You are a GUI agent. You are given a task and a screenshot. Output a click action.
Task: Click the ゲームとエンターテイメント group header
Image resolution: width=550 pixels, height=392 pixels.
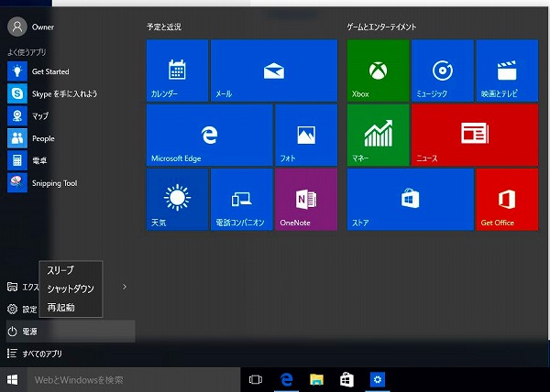tap(381, 27)
